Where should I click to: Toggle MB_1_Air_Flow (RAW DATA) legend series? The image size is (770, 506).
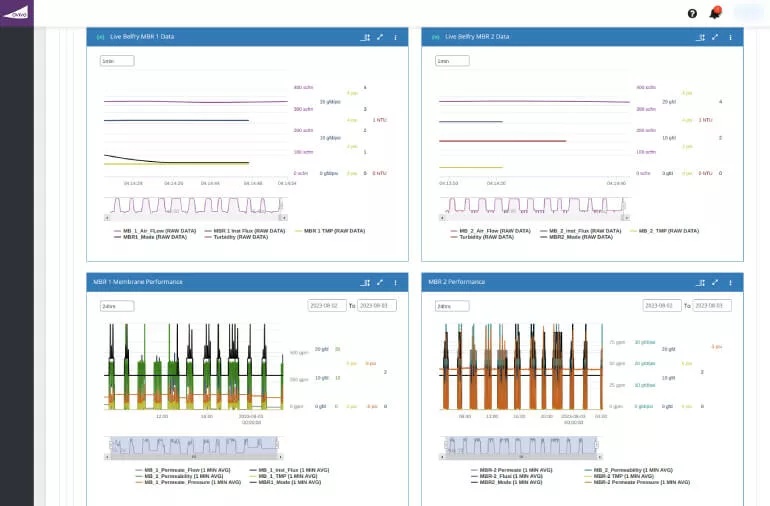155,231
